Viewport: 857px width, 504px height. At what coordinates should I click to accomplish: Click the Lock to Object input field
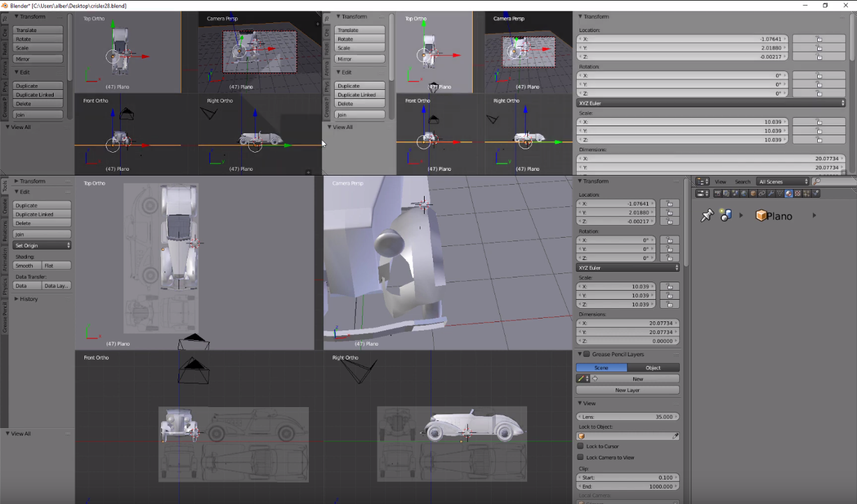tap(628, 436)
